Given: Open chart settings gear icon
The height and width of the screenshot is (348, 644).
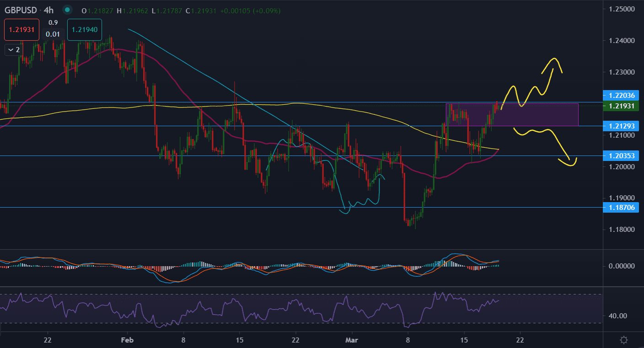Looking at the screenshot, I should click(x=623, y=340).
